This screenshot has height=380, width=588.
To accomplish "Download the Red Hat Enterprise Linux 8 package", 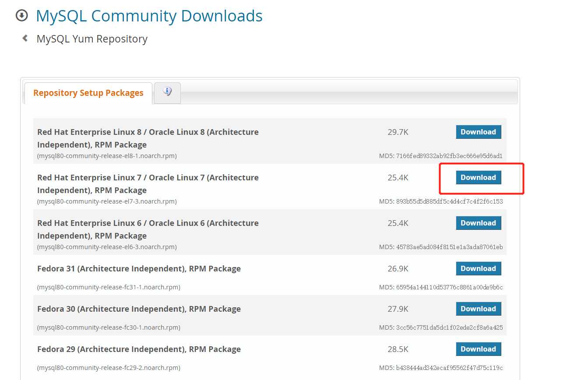I will point(479,132).
